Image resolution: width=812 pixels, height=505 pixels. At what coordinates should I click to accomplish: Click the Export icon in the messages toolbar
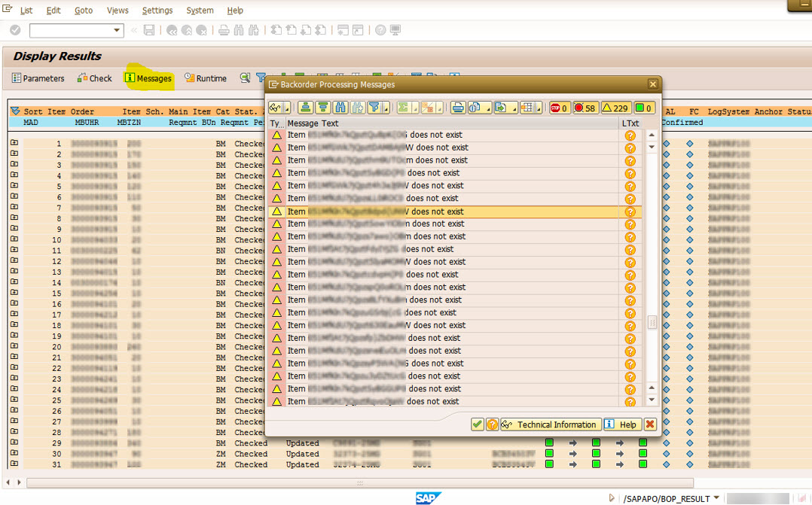pyautogui.click(x=500, y=108)
